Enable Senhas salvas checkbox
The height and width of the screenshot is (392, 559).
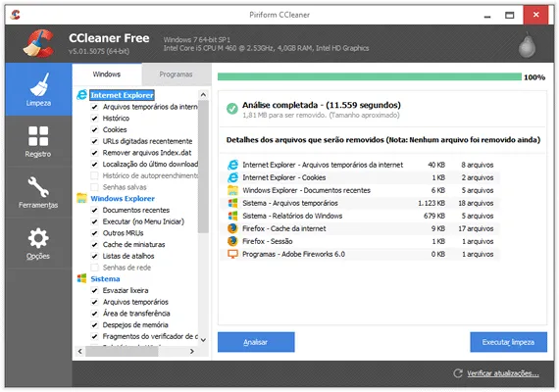[94, 187]
